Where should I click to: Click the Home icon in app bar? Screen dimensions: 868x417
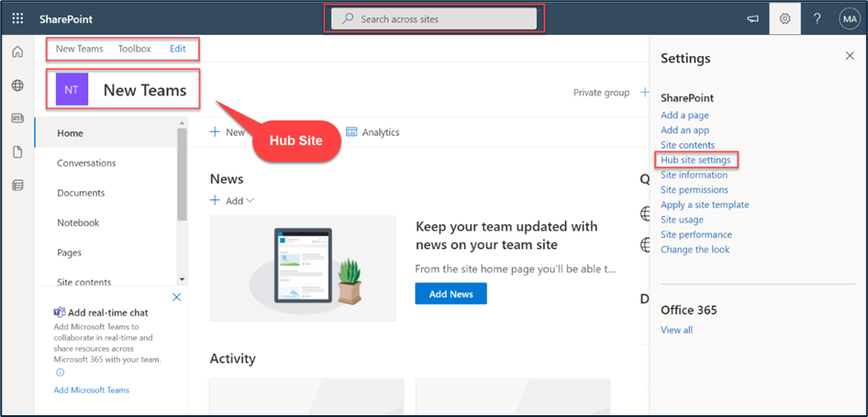pyautogui.click(x=17, y=52)
